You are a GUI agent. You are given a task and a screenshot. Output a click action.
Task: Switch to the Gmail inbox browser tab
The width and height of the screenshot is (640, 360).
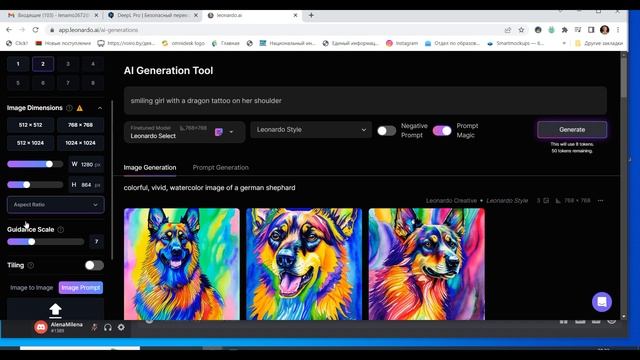click(53, 15)
